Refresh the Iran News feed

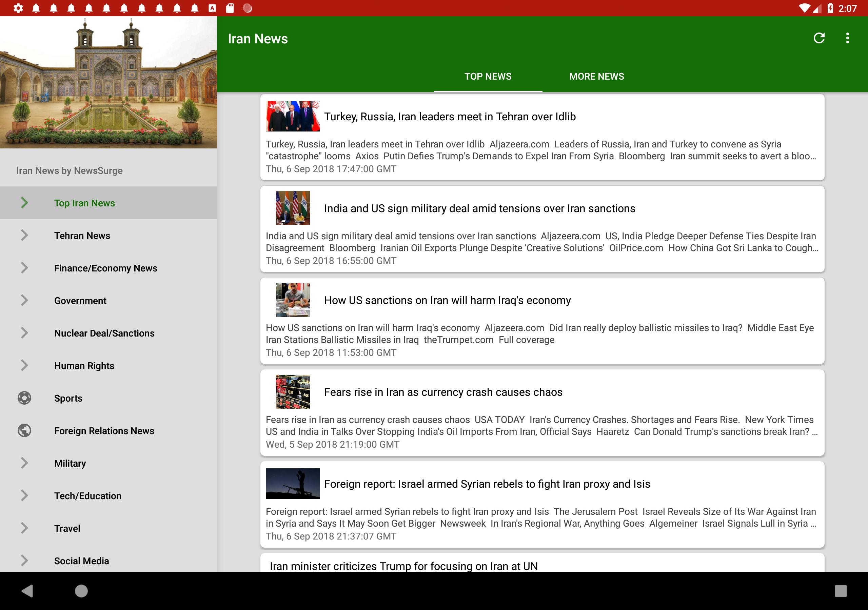pos(819,38)
